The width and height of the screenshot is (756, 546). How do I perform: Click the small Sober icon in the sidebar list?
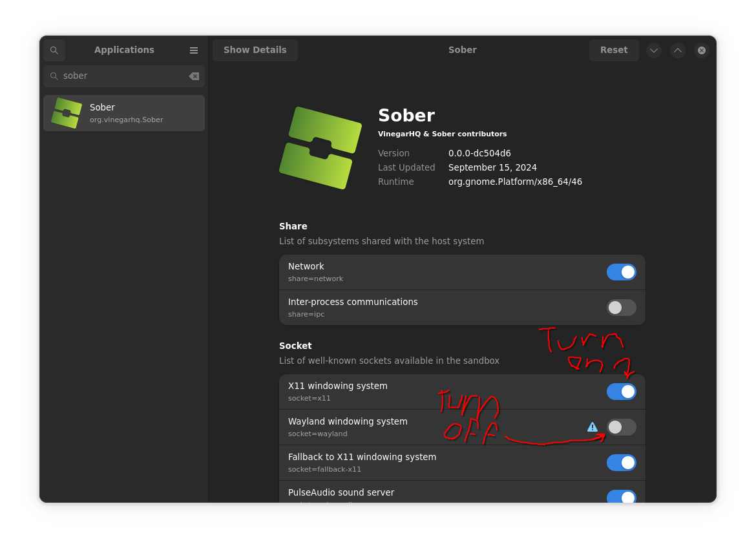coord(67,113)
